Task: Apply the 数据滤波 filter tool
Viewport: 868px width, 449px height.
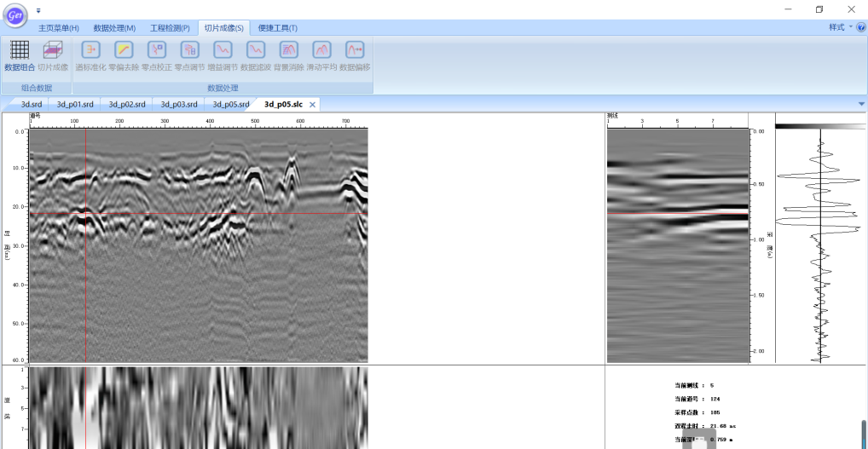Action: (x=256, y=50)
